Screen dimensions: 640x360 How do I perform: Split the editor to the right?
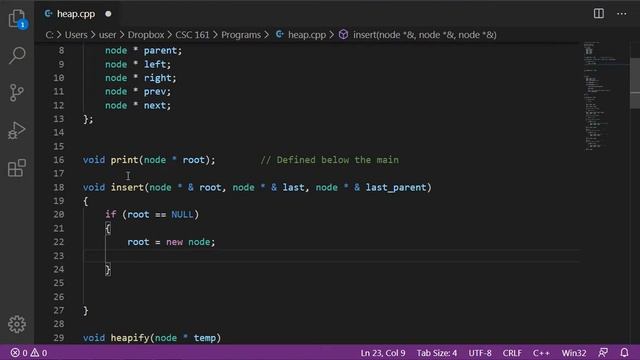tap(599, 13)
